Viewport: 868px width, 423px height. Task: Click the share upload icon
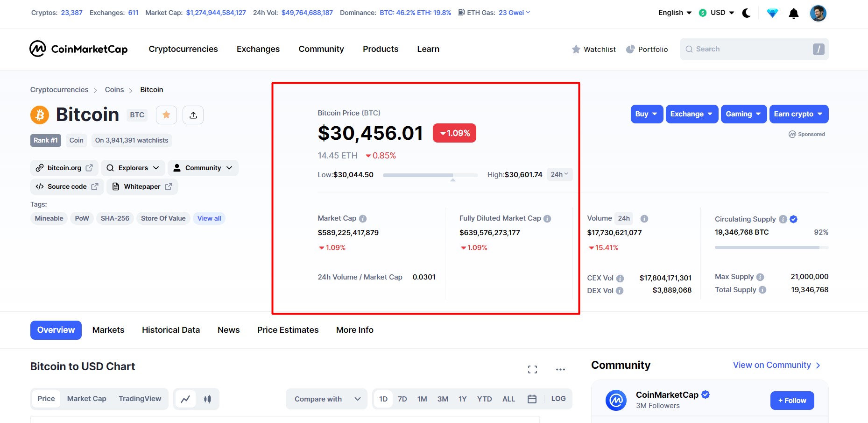click(193, 115)
